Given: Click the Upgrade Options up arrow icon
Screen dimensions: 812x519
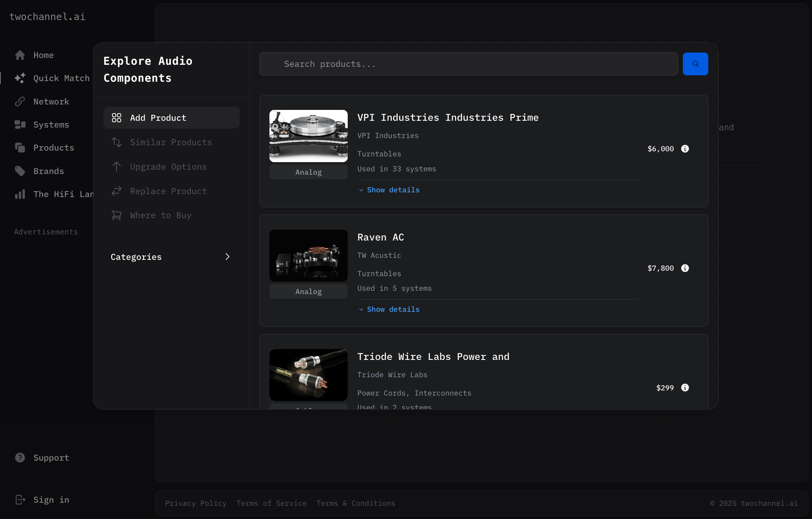Looking at the screenshot, I should (x=117, y=167).
